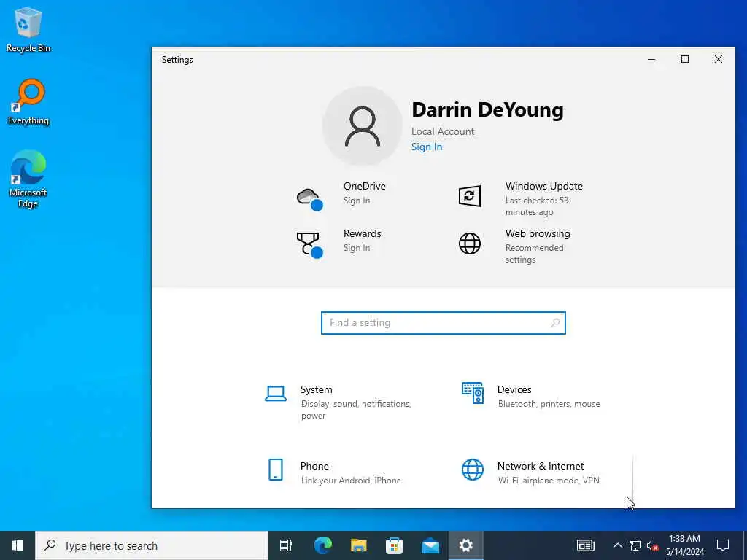
Task: Open the Windows Start menu
Action: [x=18, y=545]
